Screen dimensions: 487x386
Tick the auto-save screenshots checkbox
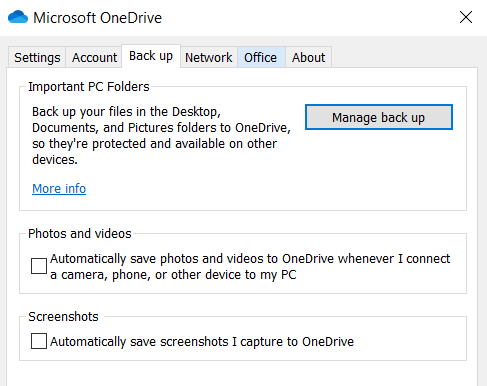pyautogui.click(x=39, y=341)
